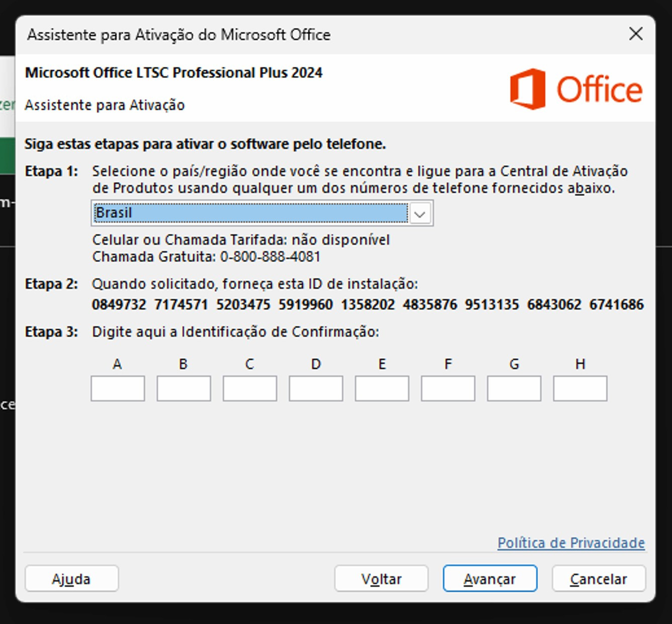The height and width of the screenshot is (624, 672).
Task: Focus confirmation ID field B
Action: click(184, 388)
